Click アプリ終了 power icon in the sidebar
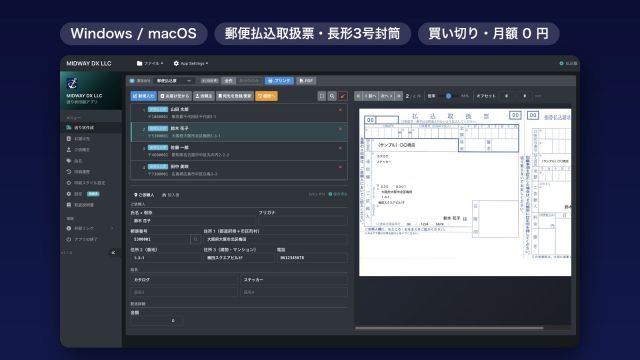The height and width of the screenshot is (360, 640). pyautogui.click(x=69, y=239)
